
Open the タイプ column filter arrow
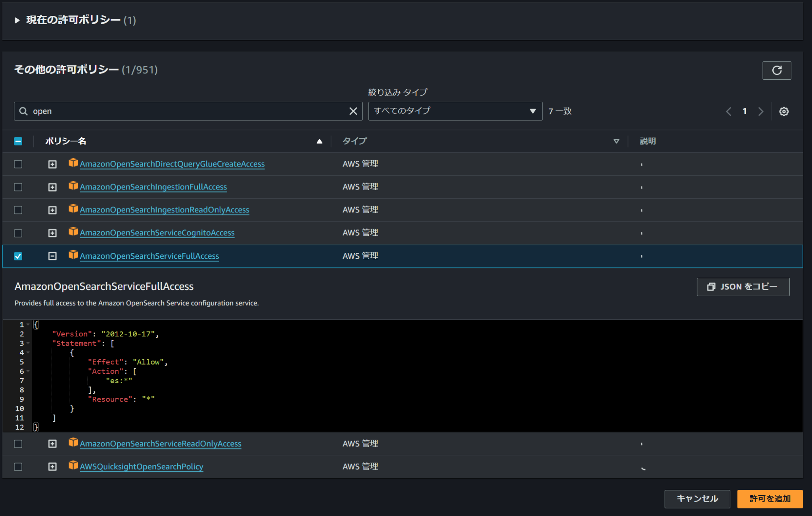[x=616, y=141]
